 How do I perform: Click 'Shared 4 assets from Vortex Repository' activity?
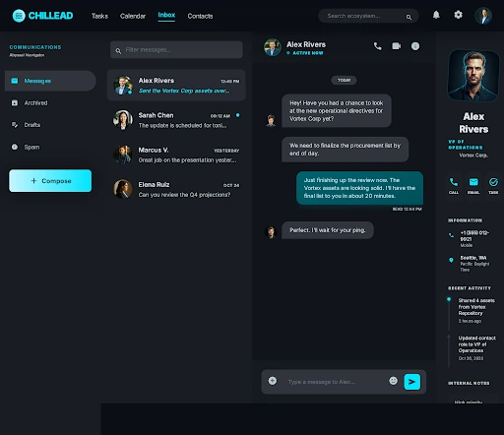[476, 310]
